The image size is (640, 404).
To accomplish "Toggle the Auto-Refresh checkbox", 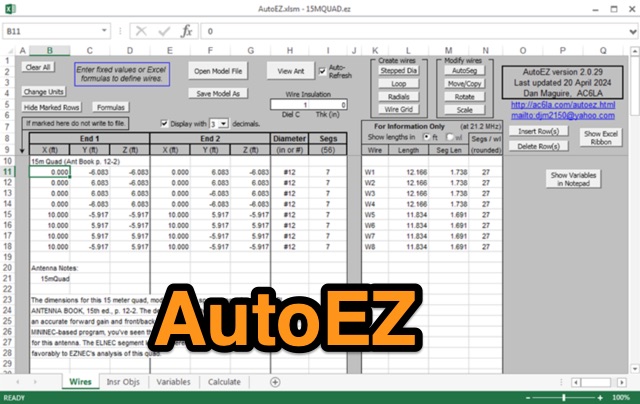I will (322, 71).
